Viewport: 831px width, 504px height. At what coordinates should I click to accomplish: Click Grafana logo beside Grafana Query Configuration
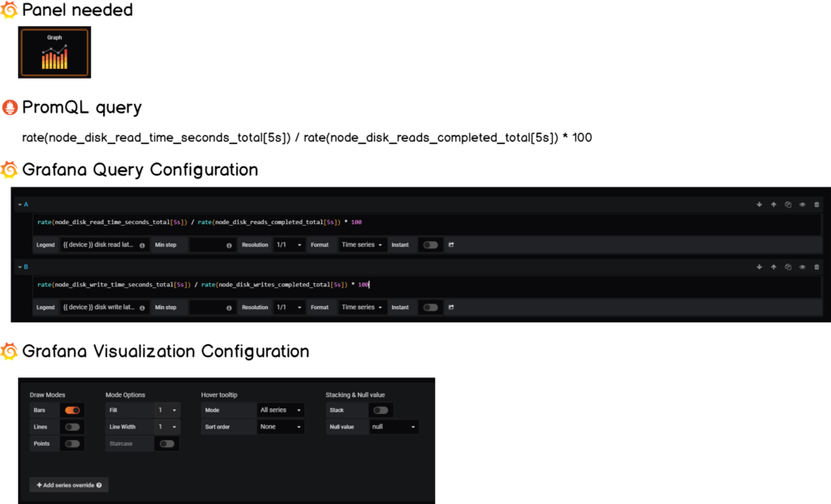(x=9, y=170)
